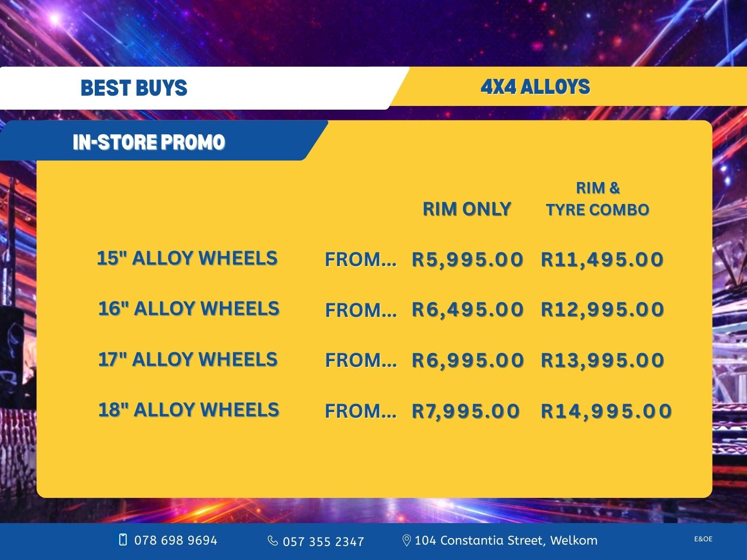The height and width of the screenshot is (560, 747).
Task: Click the R6,995.00 rim price
Action: pos(468,360)
